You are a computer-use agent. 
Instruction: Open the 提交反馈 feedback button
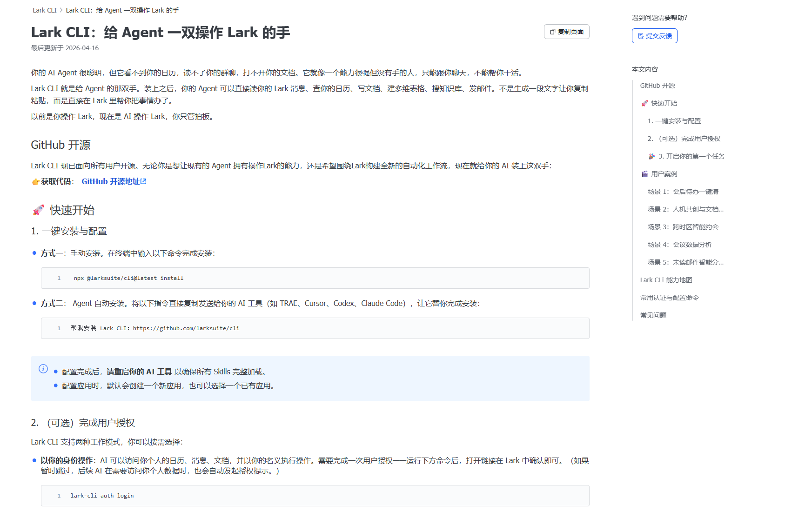654,36
